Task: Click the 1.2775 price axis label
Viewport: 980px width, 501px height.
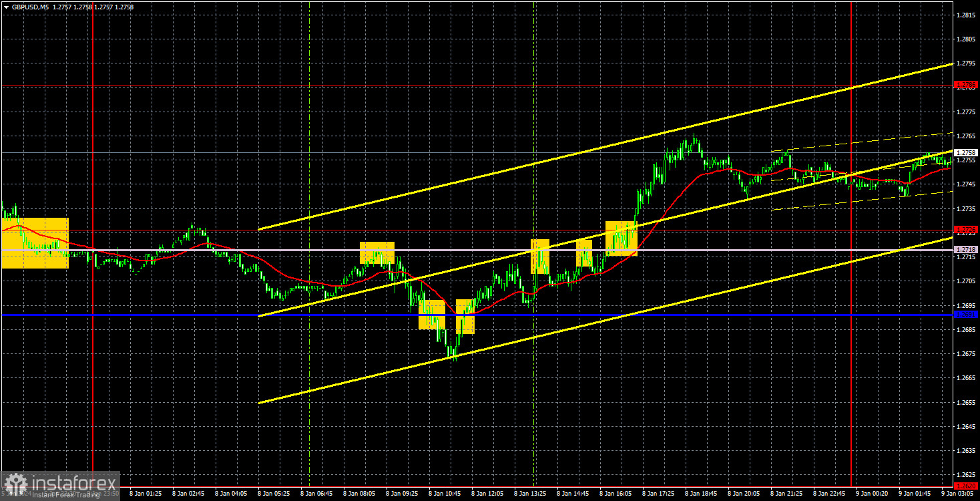Action: coord(966,112)
